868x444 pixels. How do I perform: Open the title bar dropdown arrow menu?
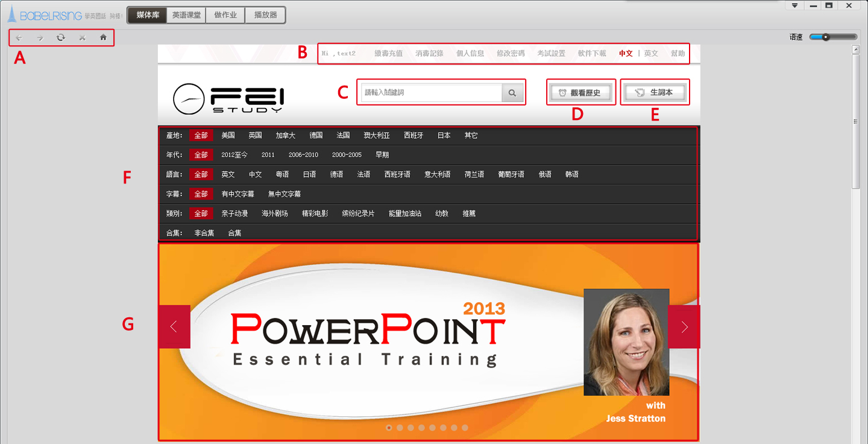(x=794, y=5)
